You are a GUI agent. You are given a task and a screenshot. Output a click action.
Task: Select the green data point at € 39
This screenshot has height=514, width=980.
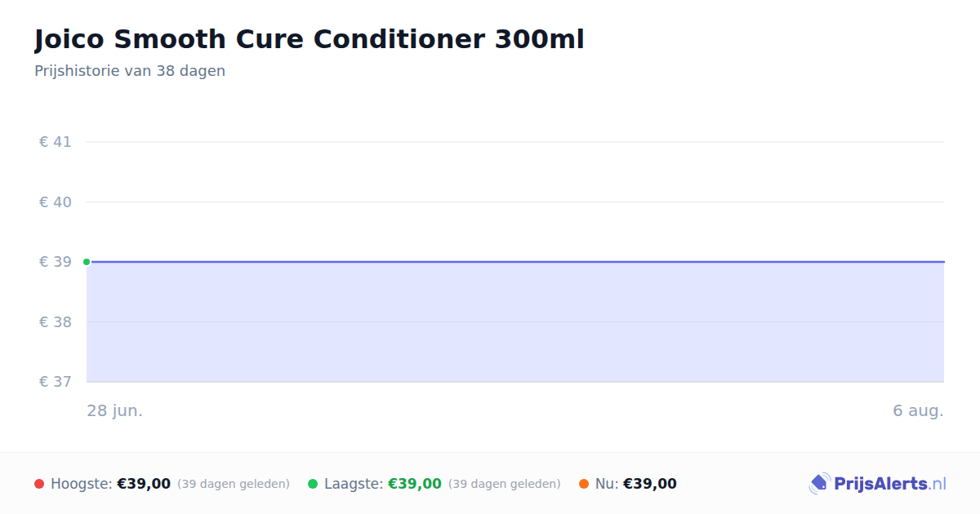87,262
